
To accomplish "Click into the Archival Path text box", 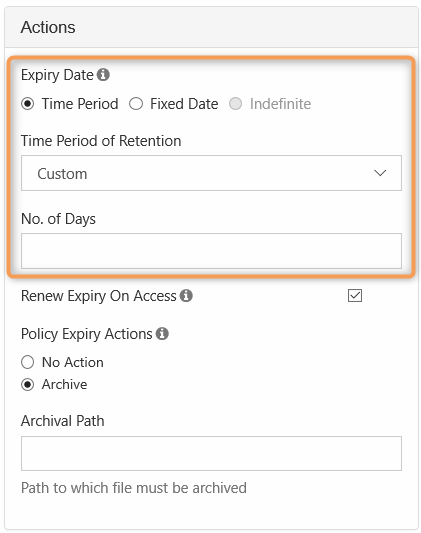I will point(211,453).
